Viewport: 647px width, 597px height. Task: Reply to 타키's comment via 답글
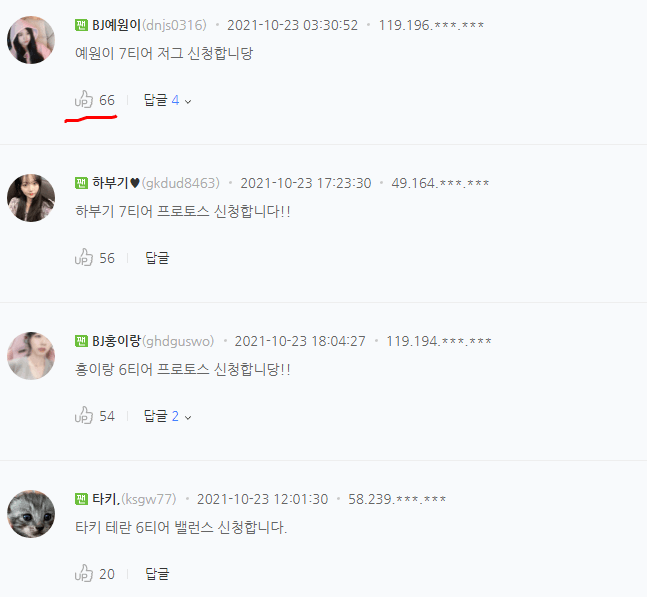tap(157, 574)
